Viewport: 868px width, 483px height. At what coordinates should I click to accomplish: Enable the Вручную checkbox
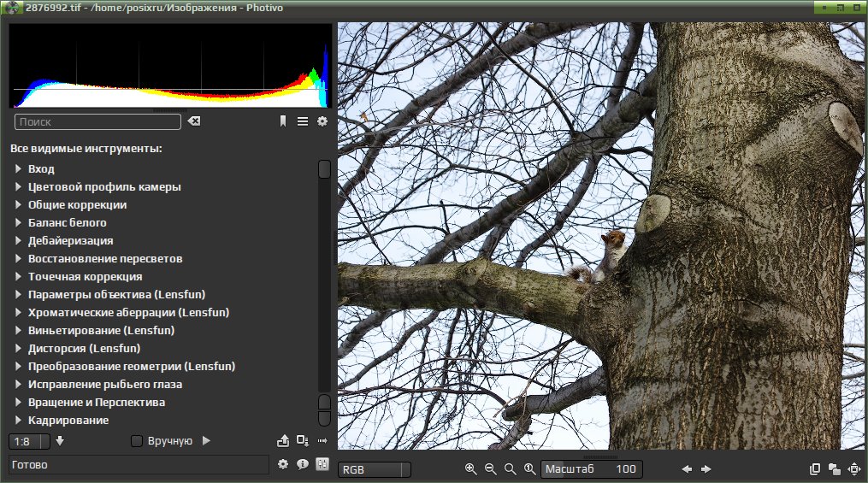(x=136, y=441)
